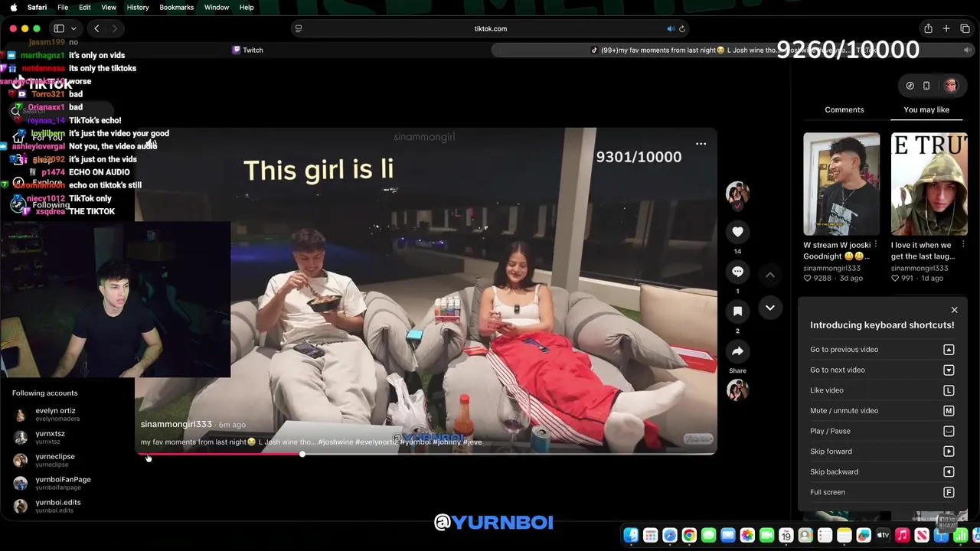
Task: Click the page menu icon left of the address
Action: click(x=299, y=28)
